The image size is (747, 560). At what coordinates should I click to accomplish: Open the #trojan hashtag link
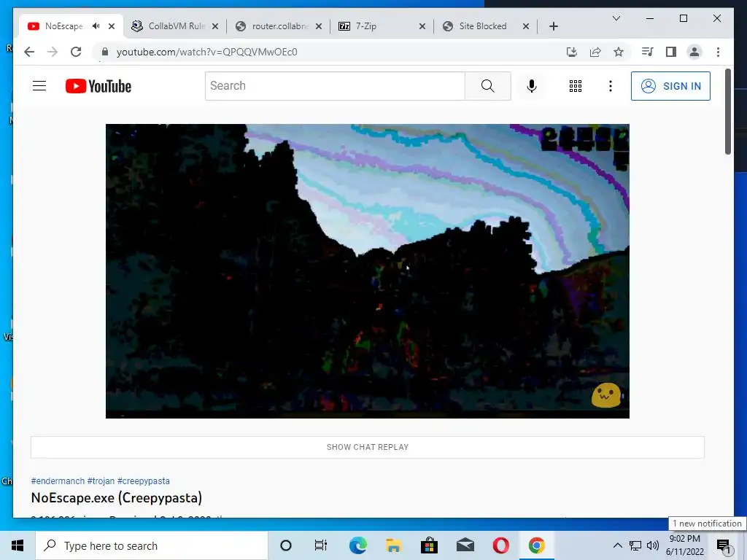pos(101,481)
